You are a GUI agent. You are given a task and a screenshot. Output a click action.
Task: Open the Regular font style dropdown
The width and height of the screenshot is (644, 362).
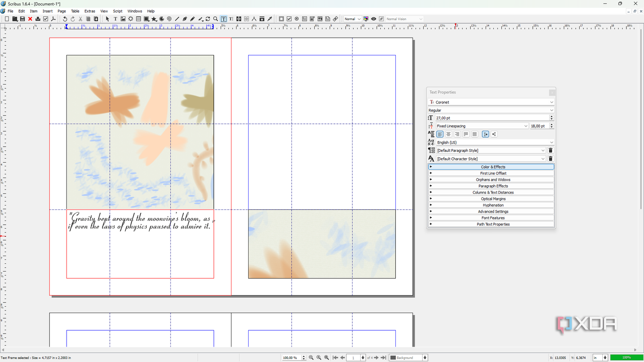(x=491, y=110)
